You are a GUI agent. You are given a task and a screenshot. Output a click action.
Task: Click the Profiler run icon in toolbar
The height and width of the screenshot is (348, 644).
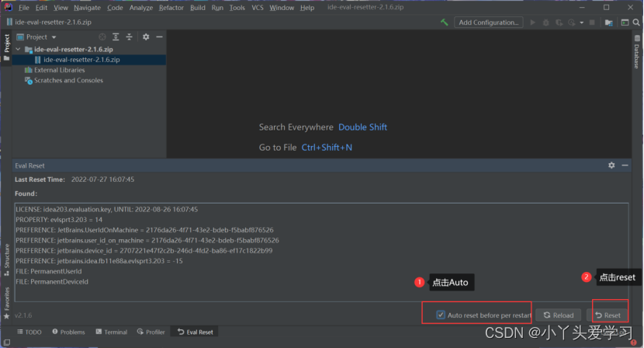click(x=572, y=23)
